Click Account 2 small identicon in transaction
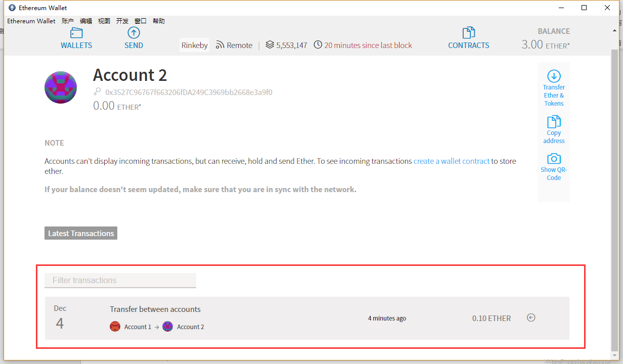The image size is (623, 364). point(168,327)
